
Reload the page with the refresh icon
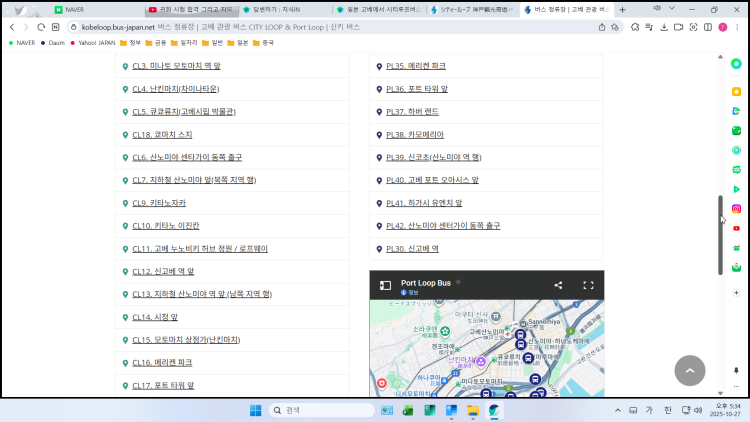41,27
